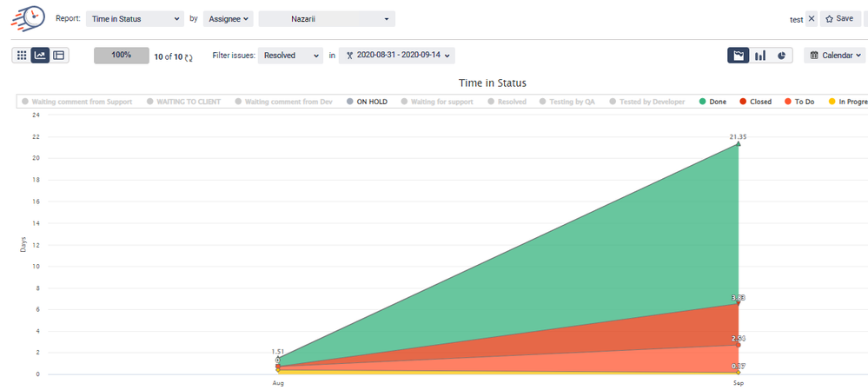Select the line chart view icon
868x390 pixels.
click(x=40, y=56)
